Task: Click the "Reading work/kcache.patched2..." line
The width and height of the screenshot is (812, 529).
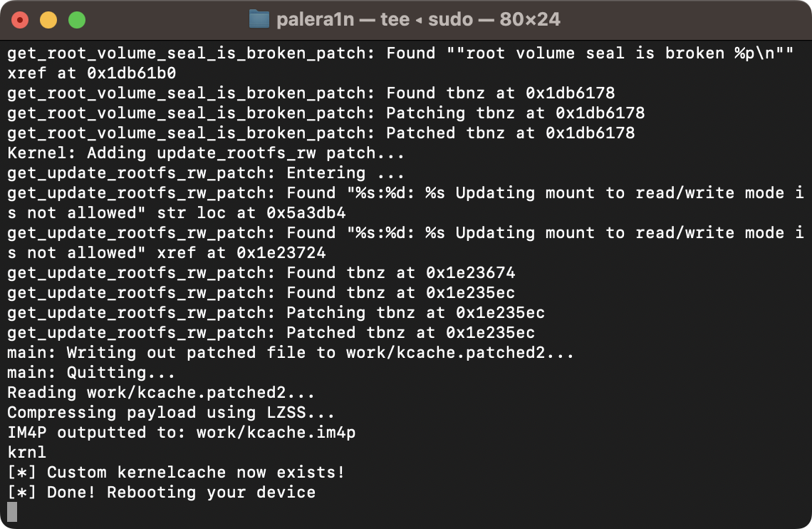Action: pyautogui.click(x=161, y=392)
